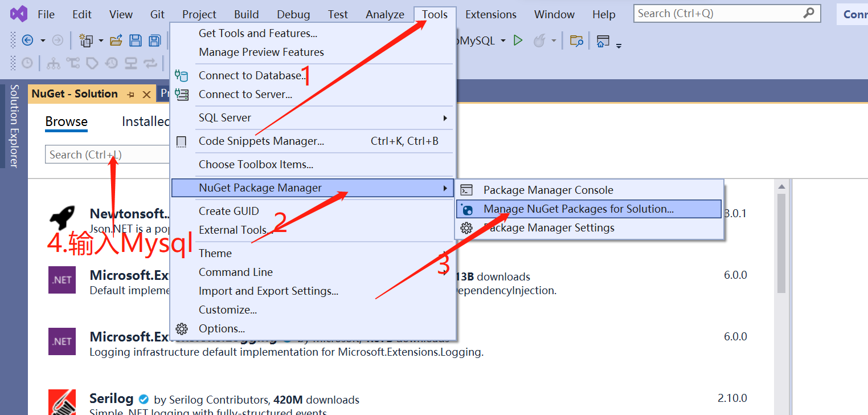Pin the NuGet - Solution tab
Image resolution: width=868 pixels, height=415 pixels.
pos(131,95)
